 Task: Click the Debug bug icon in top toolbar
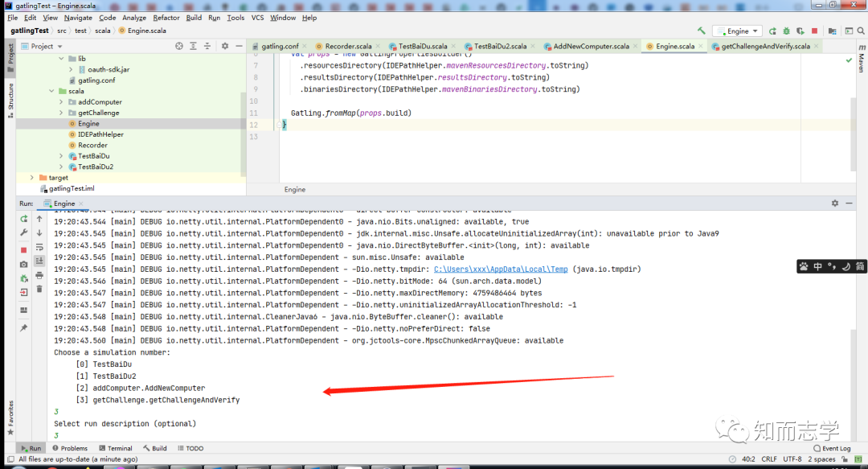coord(786,31)
